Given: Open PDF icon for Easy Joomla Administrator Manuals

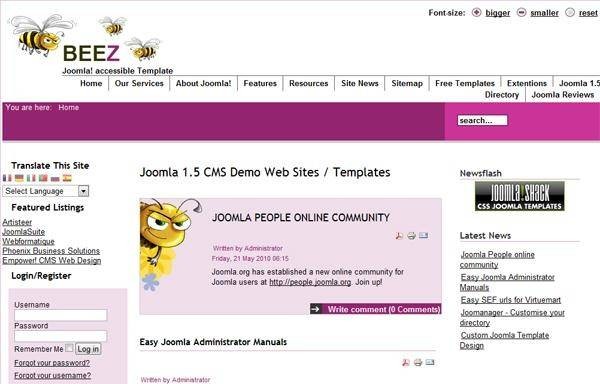Looking at the screenshot, I should point(406,362).
